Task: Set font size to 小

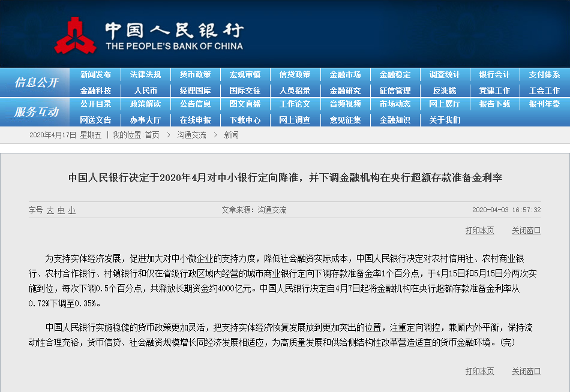Action: tap(72, 210)
